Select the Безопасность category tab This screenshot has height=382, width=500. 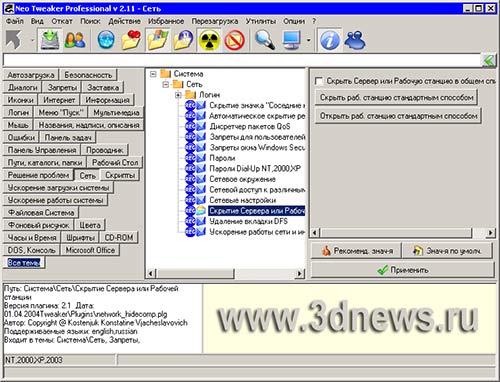(x=88, y=75)
